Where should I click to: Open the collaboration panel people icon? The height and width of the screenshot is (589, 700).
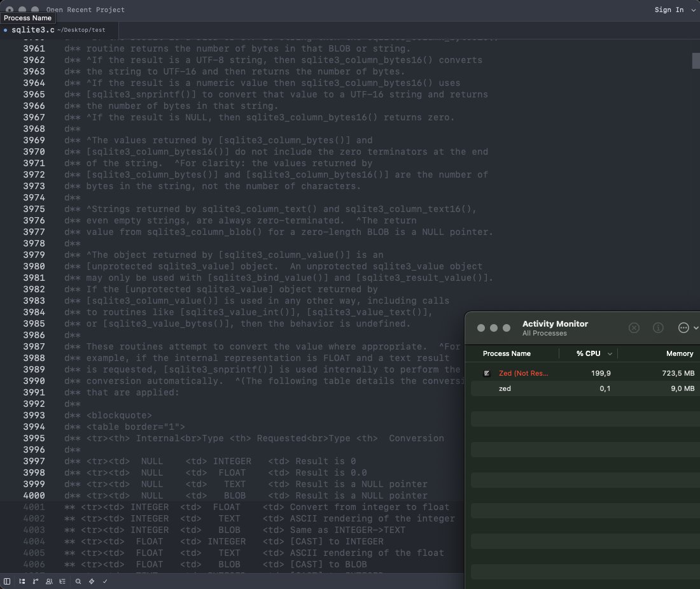(x=49, y=581)
